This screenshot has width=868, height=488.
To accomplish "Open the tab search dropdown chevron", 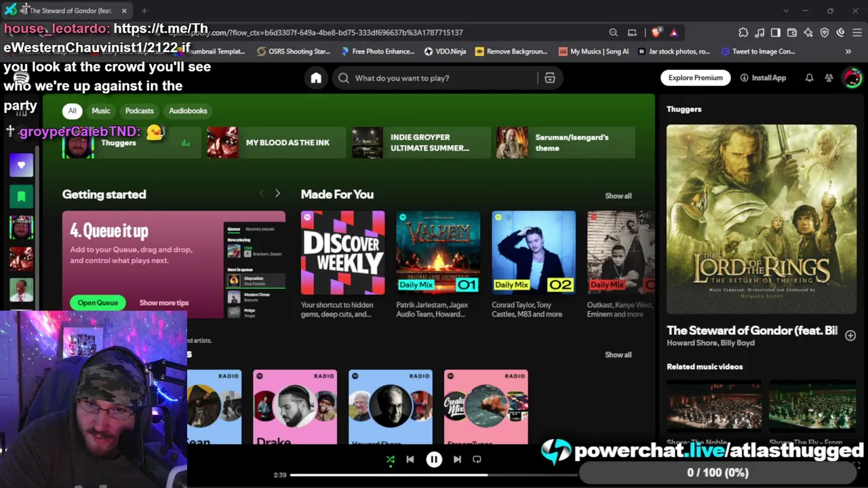I will pyautogui.click(x=786, y=11).
